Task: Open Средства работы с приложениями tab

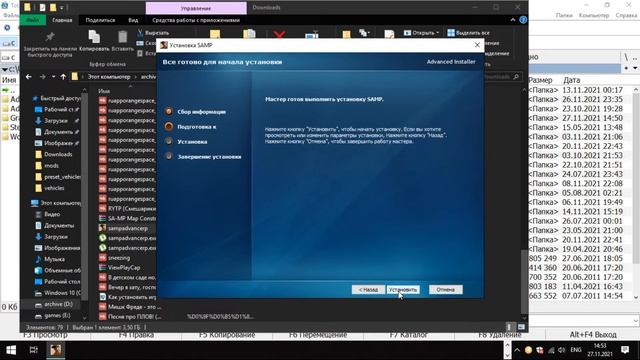Action: 196,20
